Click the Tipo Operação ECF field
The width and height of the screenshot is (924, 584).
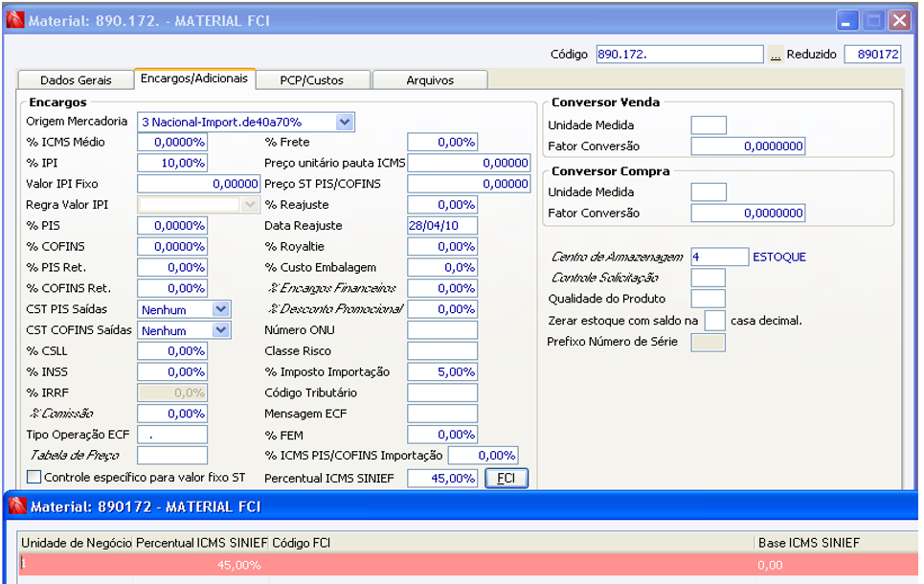(x=172, y=435)
